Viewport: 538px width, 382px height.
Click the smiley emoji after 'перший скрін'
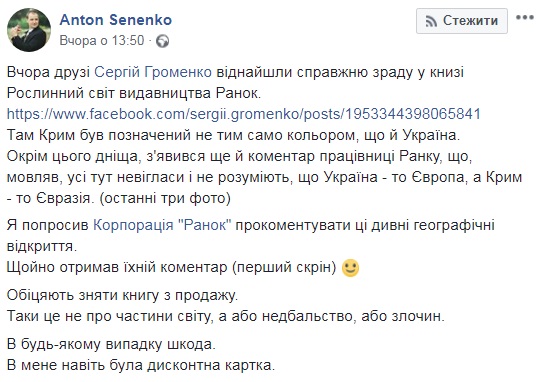point(351,268)
